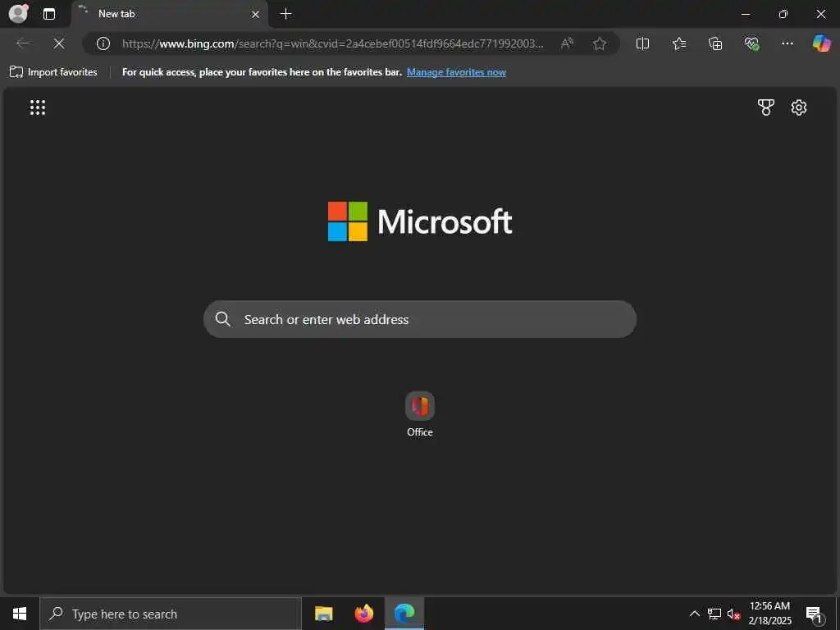Open the taskbar clock and date
Screen dimensions: 840x630
click(x=769, y=614)
